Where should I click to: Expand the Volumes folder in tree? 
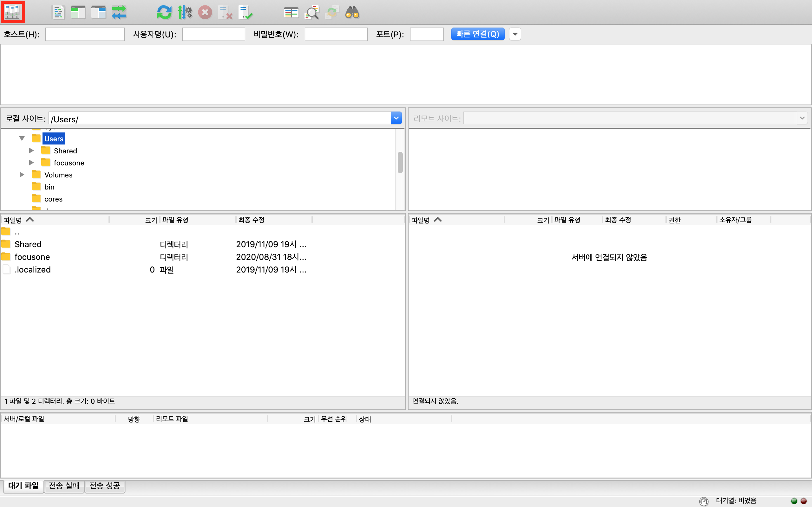pyautogui.click(x=22, y=175)
